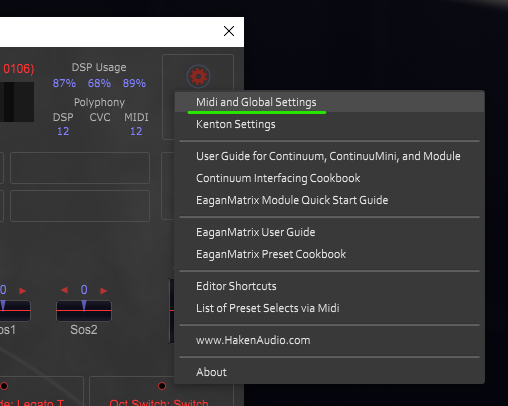Click the DSP Usage 87% value

[x=64, y=83]
